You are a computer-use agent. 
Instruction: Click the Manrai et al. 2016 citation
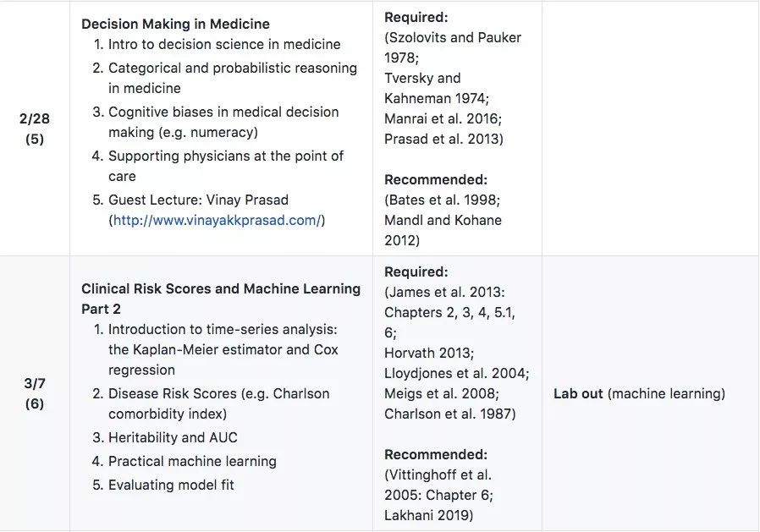443,118
